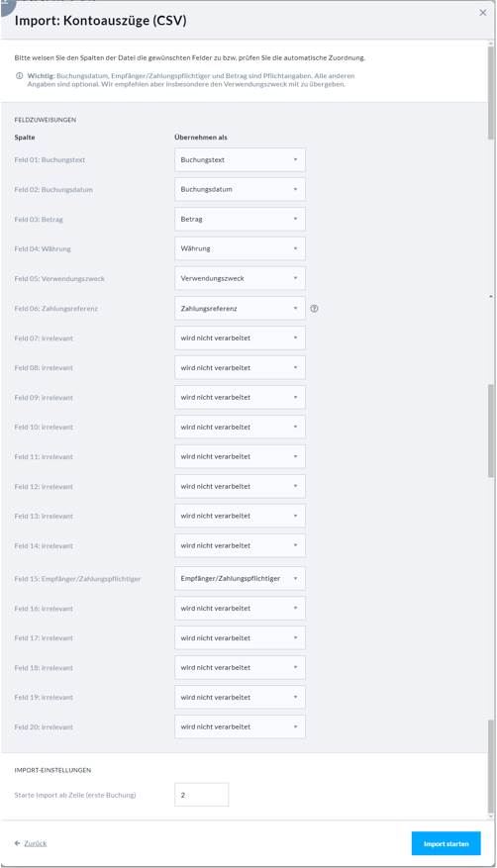Open the Feld 04 Währung dropdown
Screen dimensions: 497x868
(x=240, y=248)
